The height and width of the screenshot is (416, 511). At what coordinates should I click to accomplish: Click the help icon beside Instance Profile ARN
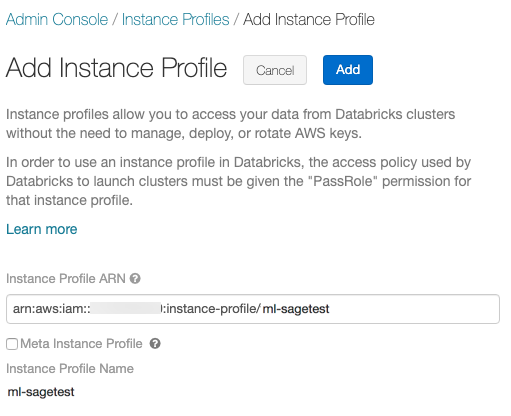(x=135, y=278)
